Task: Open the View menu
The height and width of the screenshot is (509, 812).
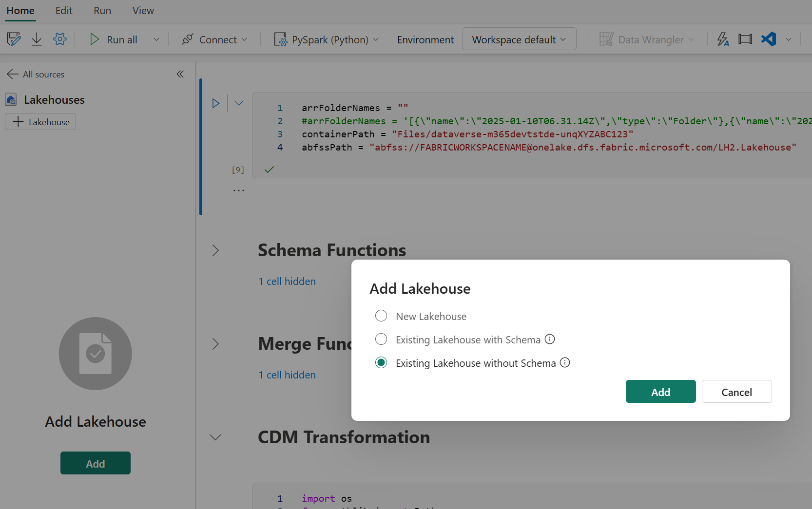Action: click(142, 10)
